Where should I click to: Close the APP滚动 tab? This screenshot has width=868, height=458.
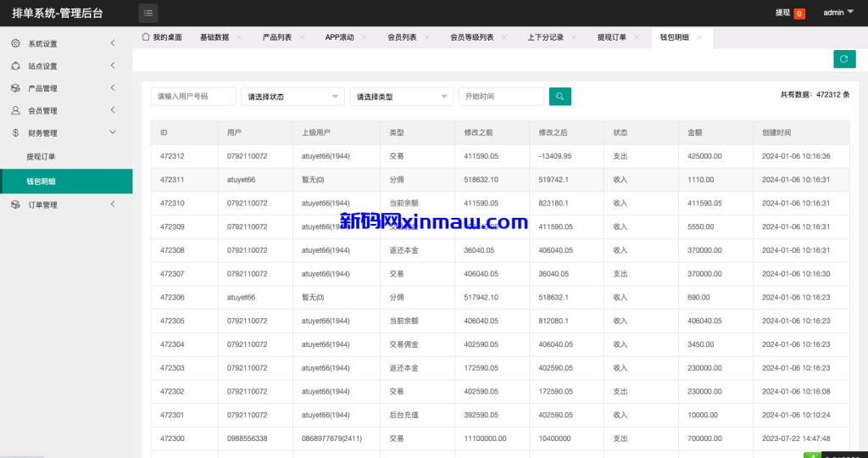(364, 37)
